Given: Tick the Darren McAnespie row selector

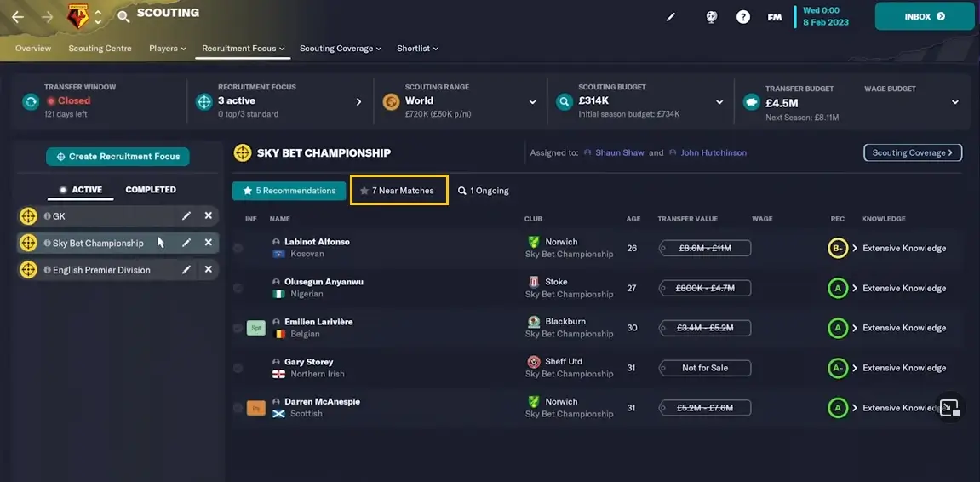Looking at the screenshot, I should (x=238, y=408).
